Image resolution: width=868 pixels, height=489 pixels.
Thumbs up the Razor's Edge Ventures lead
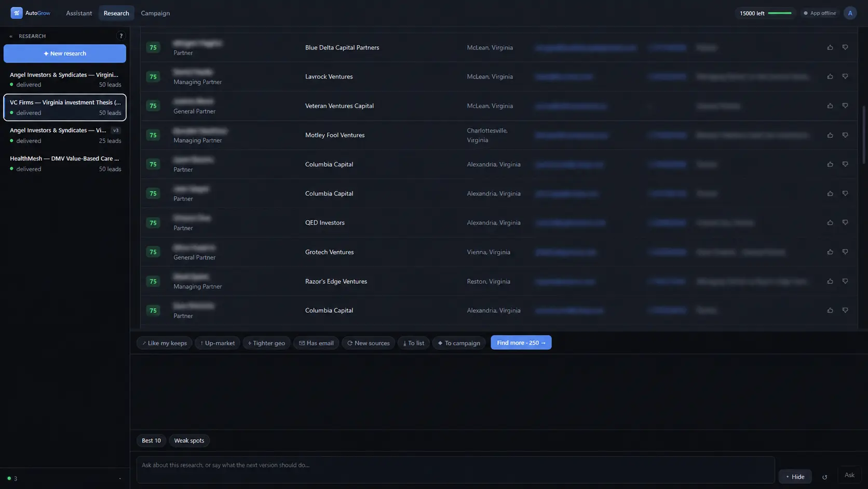pos(830,281)
